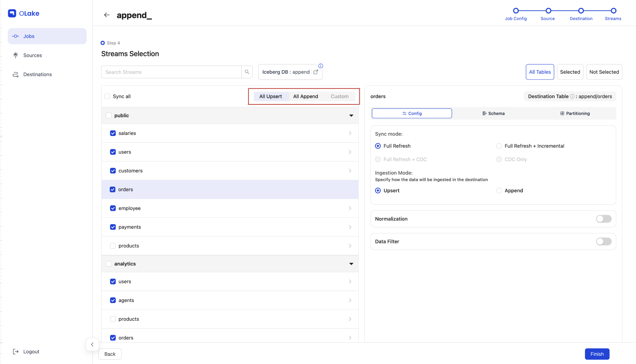
Task: Click the back arrow next to append_
Action: pos(107,15)
